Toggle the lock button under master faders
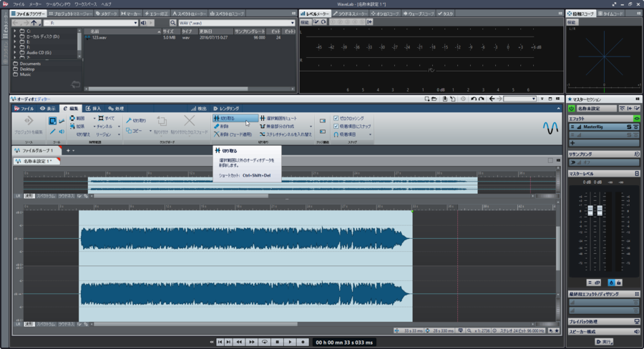The height and width of the screenshot is (349, 644). 618,282
